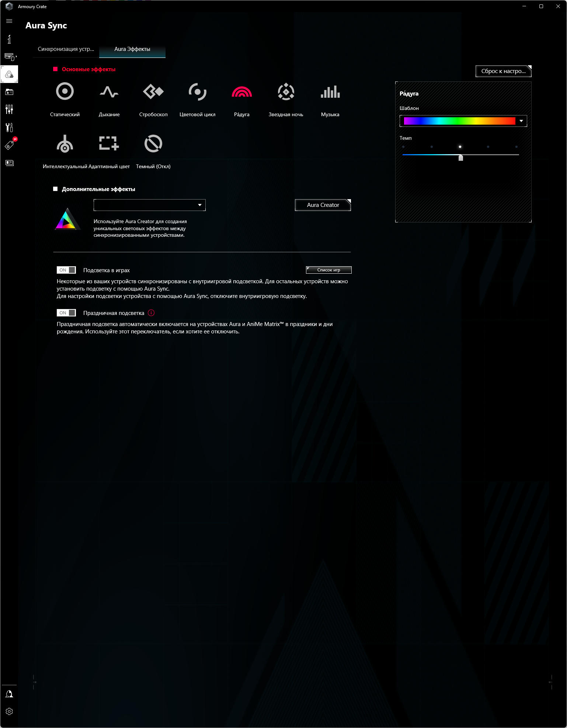This screenshot has width=567, height=728.
Task: Select the Темный (Откл) effect icon
Action: (x=153, y=143)
